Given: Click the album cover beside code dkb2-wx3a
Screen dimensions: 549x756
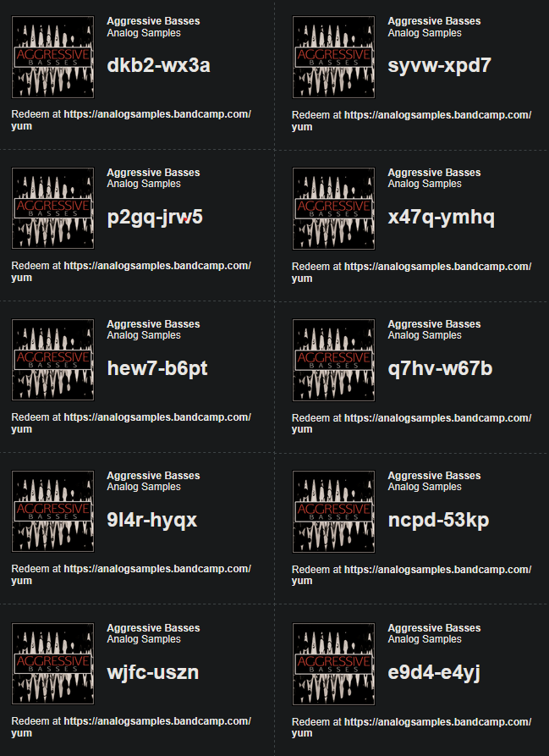Looking at the screenshot, I should click(x=52, y=58).
